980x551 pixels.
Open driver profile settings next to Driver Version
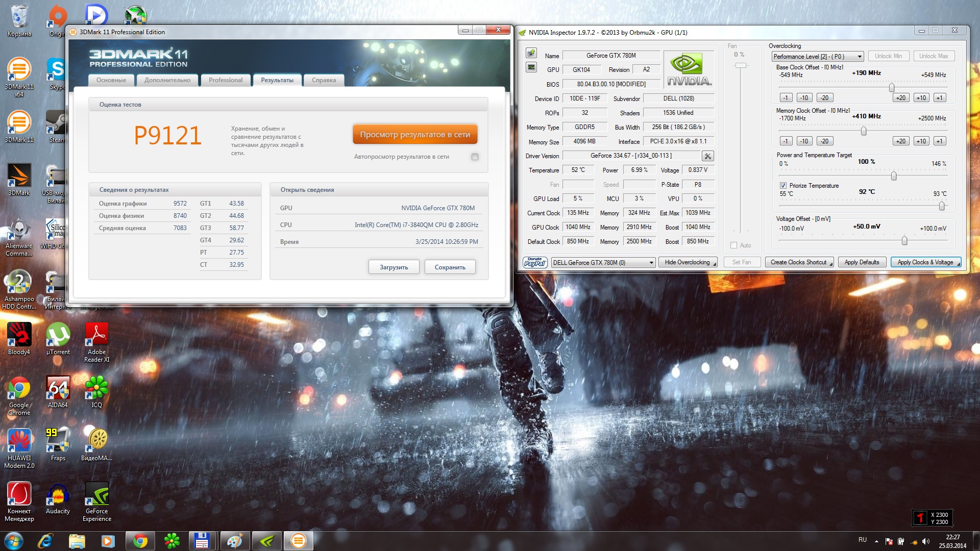point(707,156)
